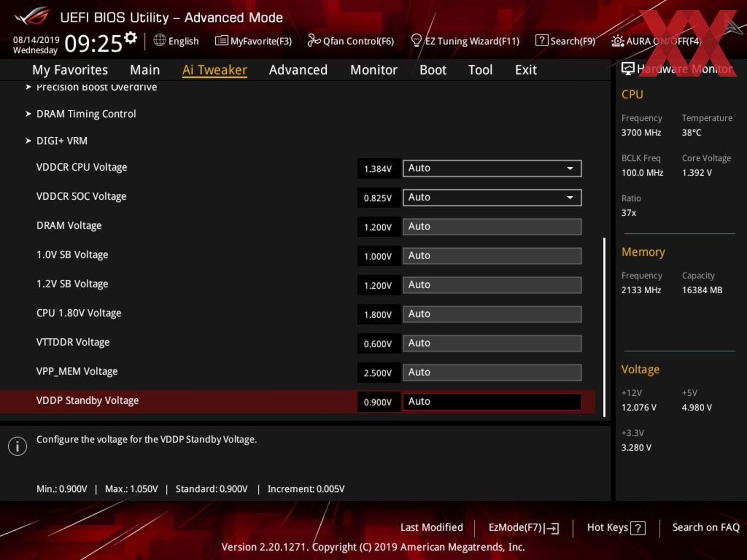Image resolution: width=747 pixels, height=560 pixels.
Task: Open the Tool tab
Action: 480,70
